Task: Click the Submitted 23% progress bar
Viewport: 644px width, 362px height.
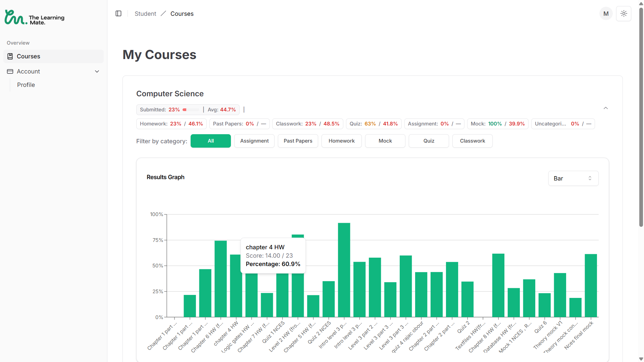Action: [x=191, y=110]
